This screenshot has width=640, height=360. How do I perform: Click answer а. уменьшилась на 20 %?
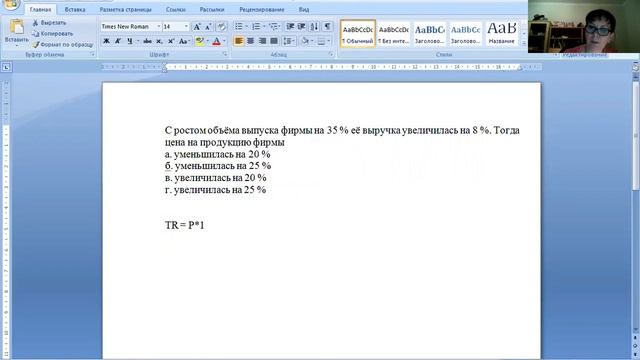(218, 154)
